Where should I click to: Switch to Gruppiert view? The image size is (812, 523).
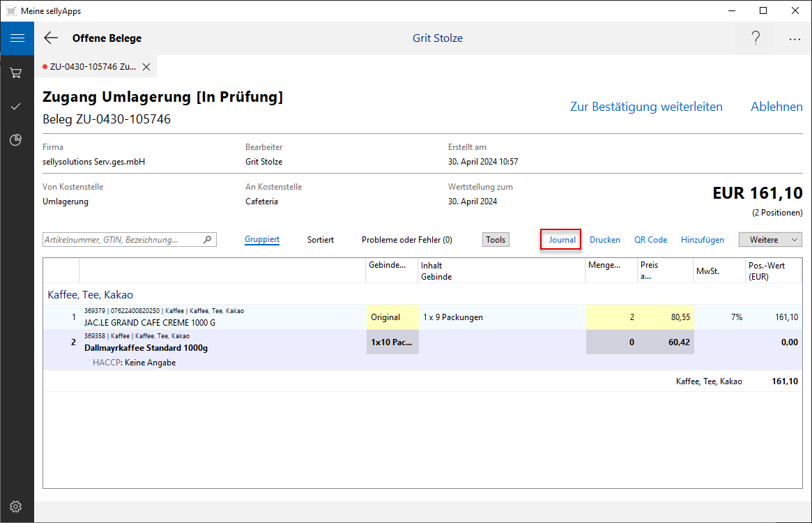click(x=262, y=239)
